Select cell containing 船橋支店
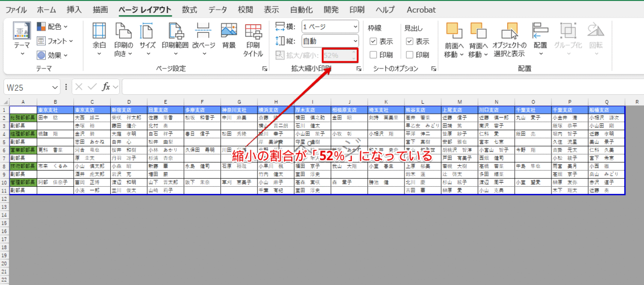644x285 pixels. click(606, 110)
